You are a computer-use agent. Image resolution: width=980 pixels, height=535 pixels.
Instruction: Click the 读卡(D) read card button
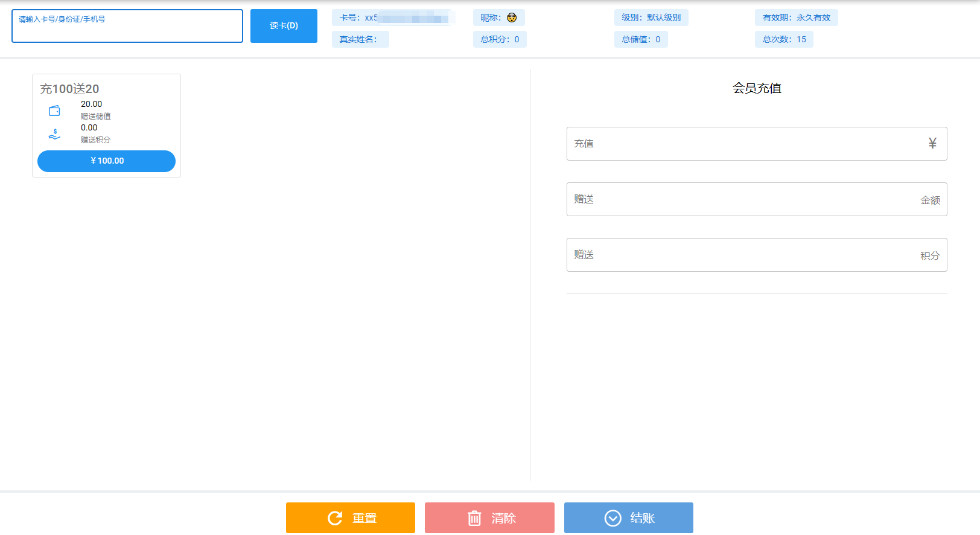click(284, 26)
